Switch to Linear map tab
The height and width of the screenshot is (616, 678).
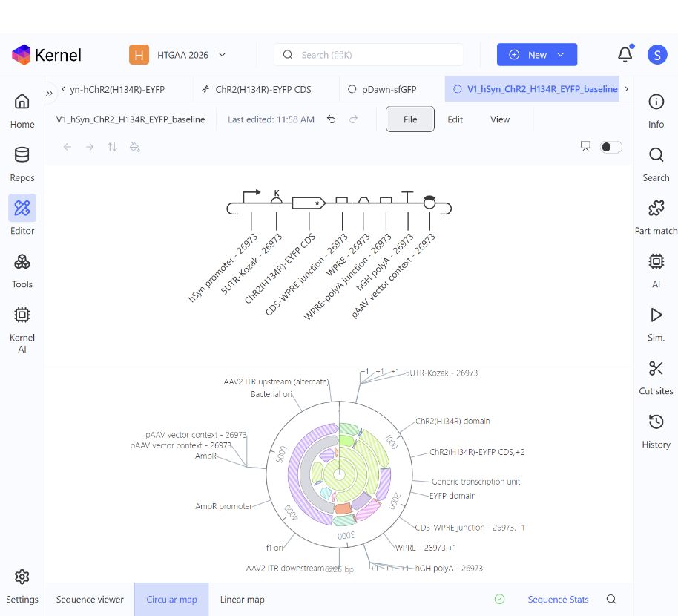[242, 599]
